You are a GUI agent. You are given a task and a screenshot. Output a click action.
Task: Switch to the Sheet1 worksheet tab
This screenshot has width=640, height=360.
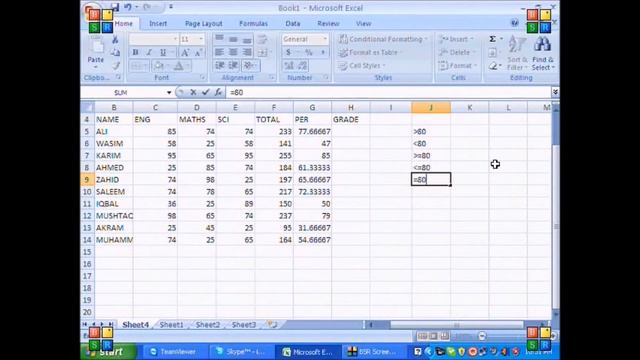(171, 324)
